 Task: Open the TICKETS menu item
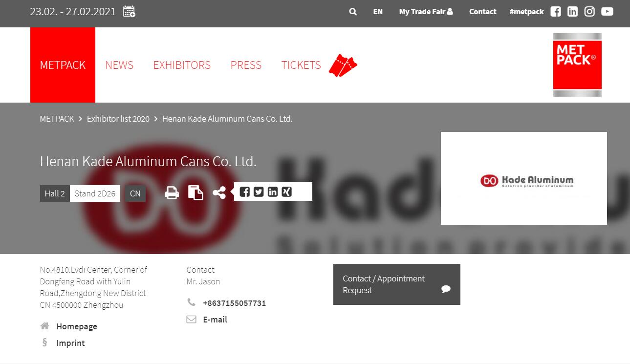coord(301,65)
